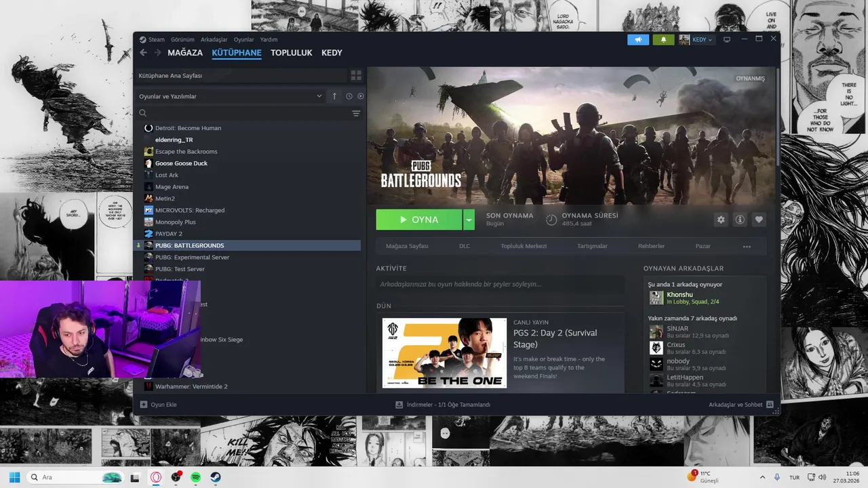868x488 pixels.
Task: Open the advanced filter lines icon
Action: pos(356,113)
